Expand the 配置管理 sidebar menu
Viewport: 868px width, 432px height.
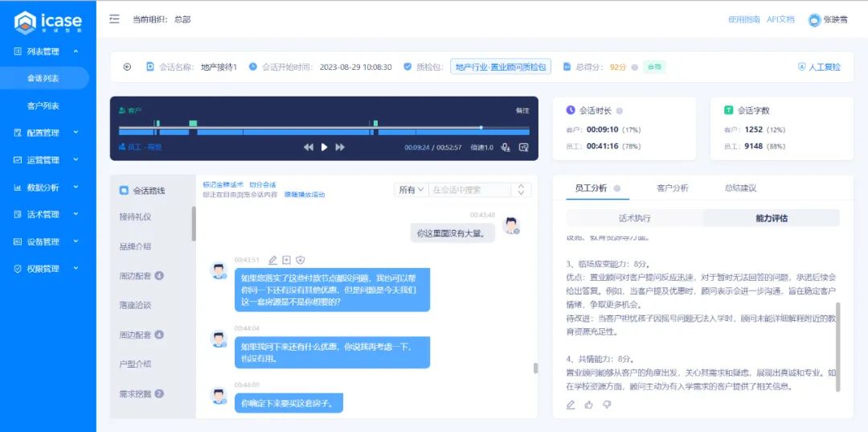[48, 133]
